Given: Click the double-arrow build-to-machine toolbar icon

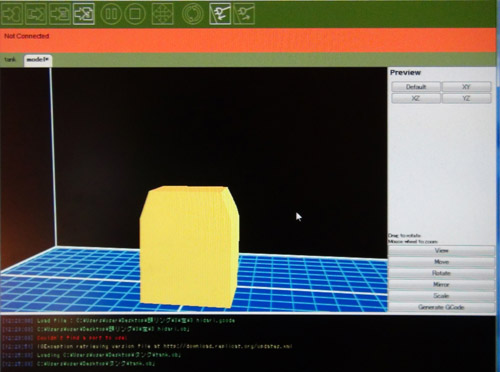Looking at the screenshot, I should [x=36, y=14].
